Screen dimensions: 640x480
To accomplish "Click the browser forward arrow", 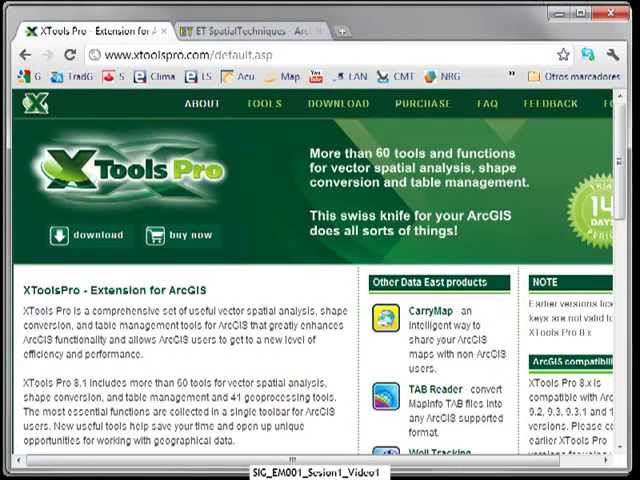I will (x=48, y=55).
